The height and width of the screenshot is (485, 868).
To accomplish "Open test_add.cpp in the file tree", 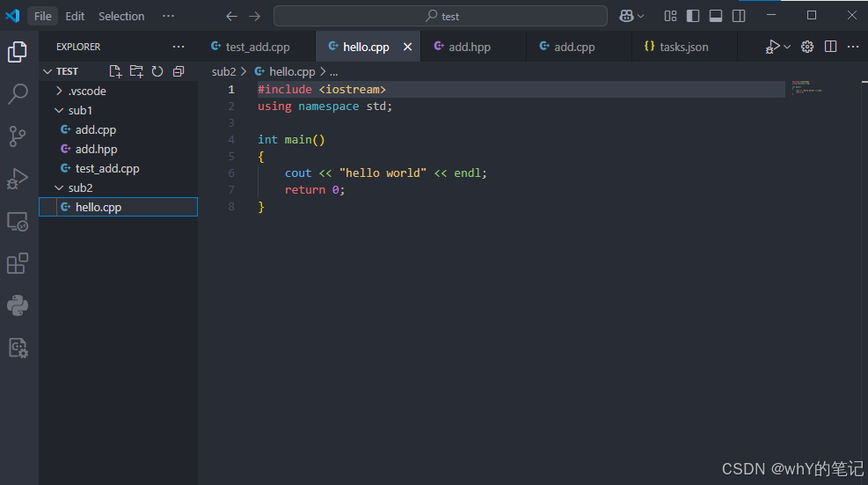I will 119,168.
